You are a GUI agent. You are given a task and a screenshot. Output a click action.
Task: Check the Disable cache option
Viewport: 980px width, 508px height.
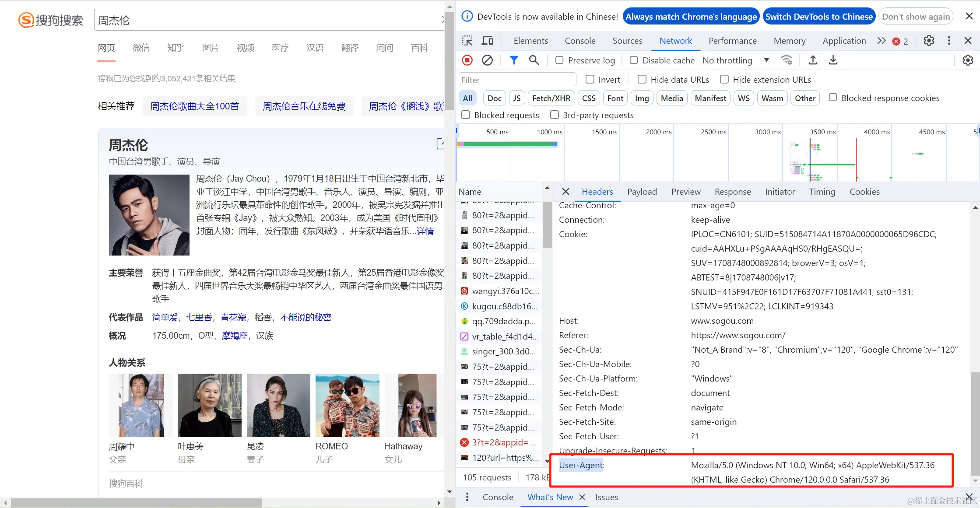(634, 60)
